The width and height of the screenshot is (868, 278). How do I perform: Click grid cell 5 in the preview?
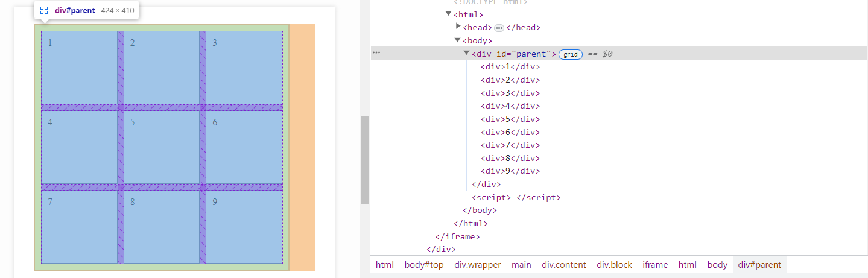pos(162,147)
